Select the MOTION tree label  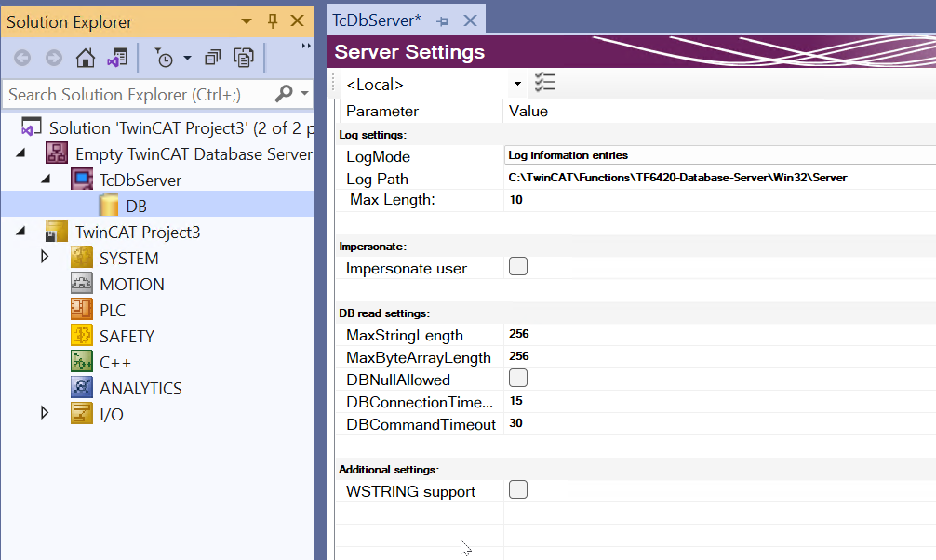coord(132,284)
